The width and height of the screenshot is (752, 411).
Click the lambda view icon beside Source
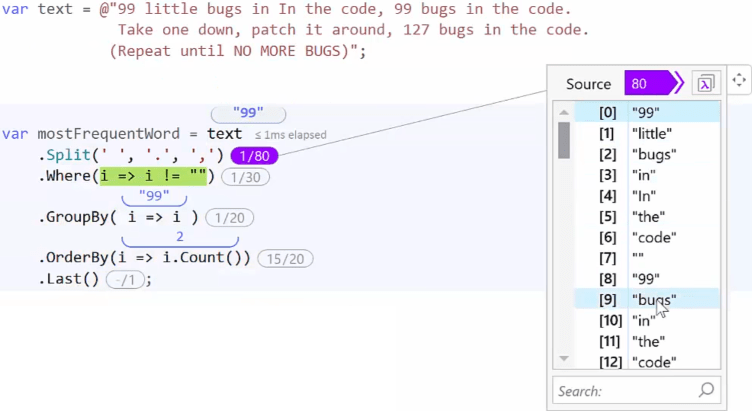point(705,84)
